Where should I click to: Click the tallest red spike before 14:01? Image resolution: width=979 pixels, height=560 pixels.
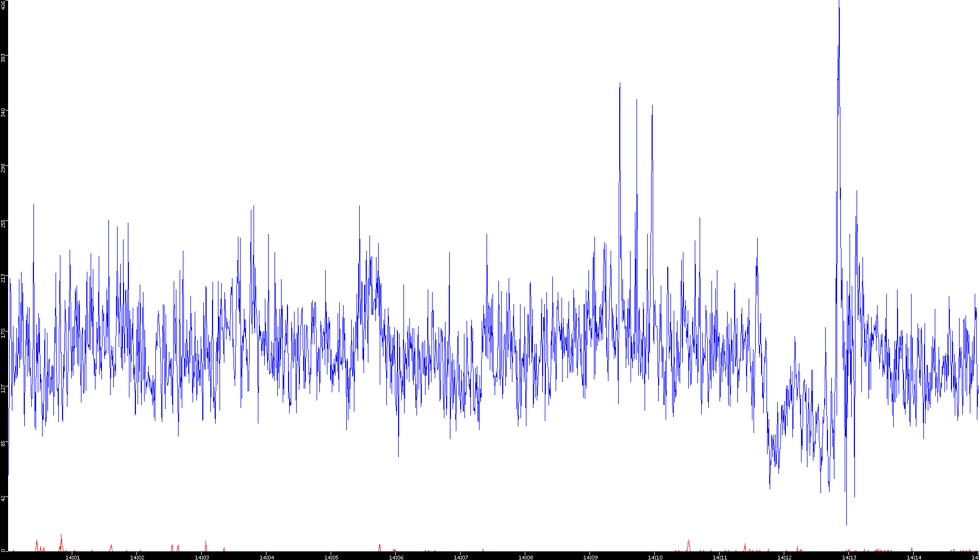click(x=61, y=536)
